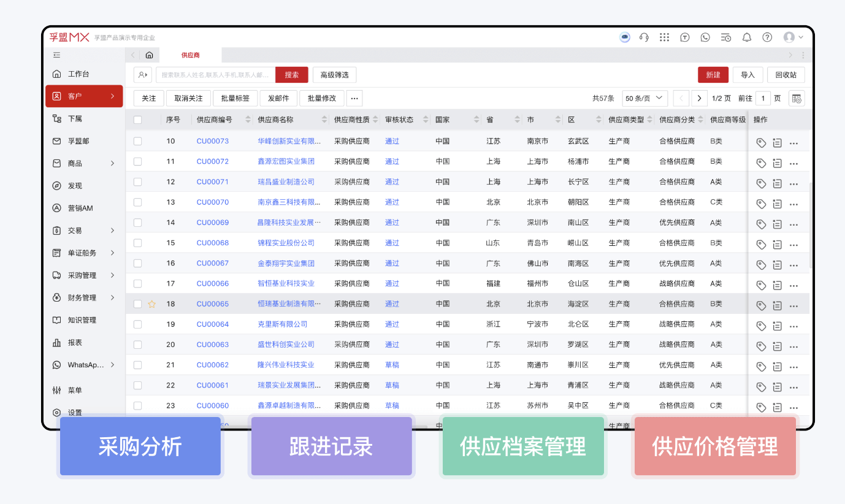Open supplier link CU00065
Viewport: 845px width, 504px height.
coord(212,304)
